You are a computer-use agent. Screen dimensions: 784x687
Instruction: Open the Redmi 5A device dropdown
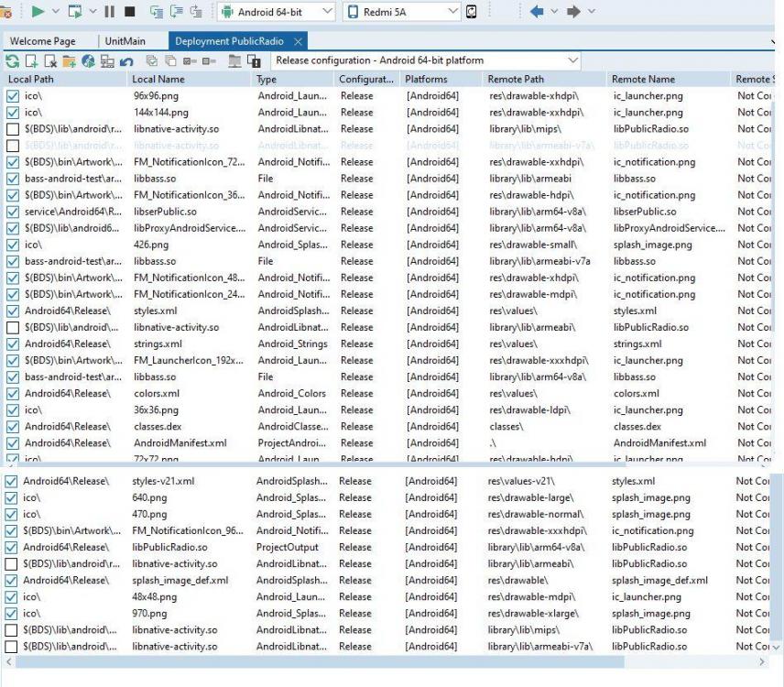point(401,12)
